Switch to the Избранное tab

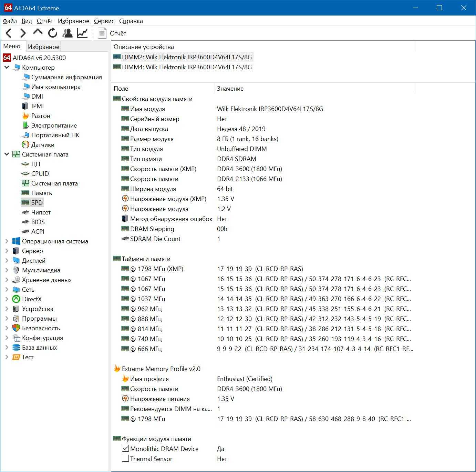pyautogui.click(x=43, y=47)
